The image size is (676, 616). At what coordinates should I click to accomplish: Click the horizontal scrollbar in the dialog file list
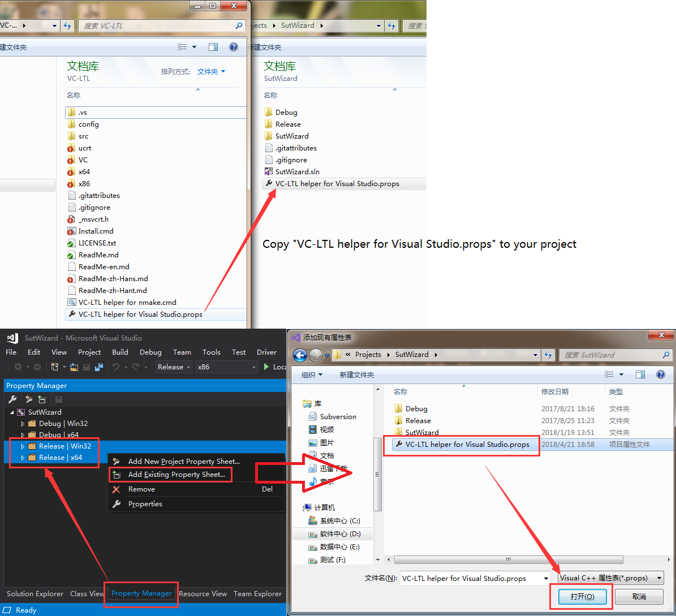pyautogui.click(x=509, y=559)
